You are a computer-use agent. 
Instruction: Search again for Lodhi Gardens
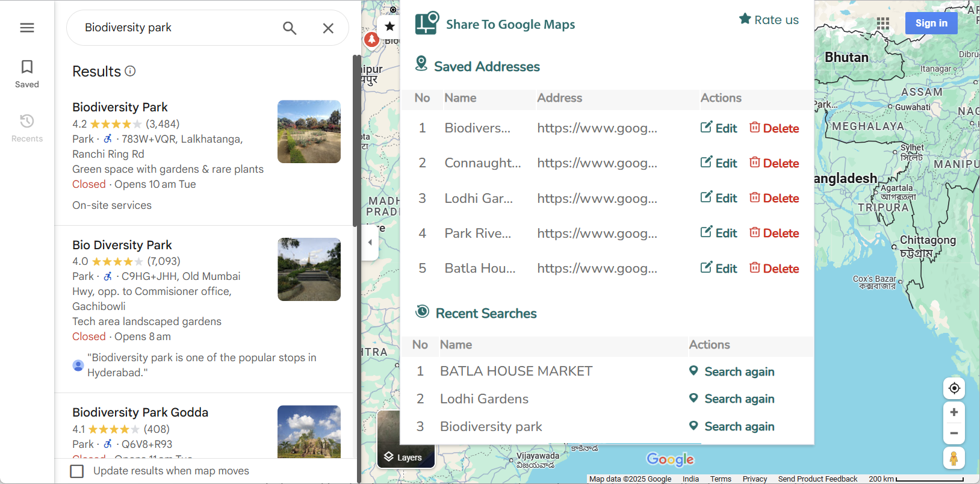(x=731, y=399)
